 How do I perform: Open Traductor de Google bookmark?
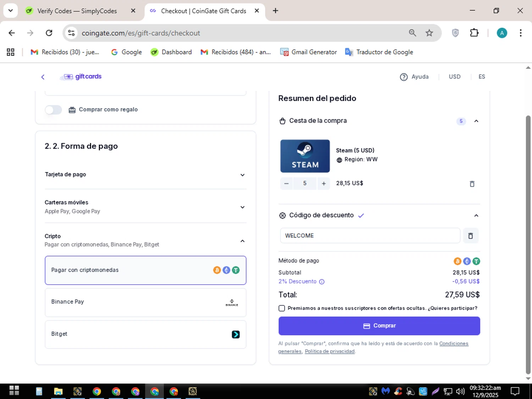(x=379, y=52)
